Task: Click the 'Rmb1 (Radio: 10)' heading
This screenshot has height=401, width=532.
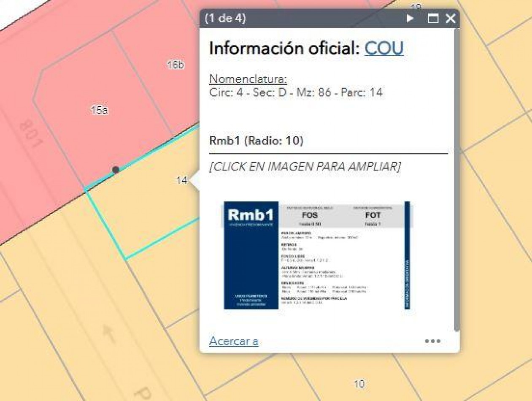Action: click(256, 141)
